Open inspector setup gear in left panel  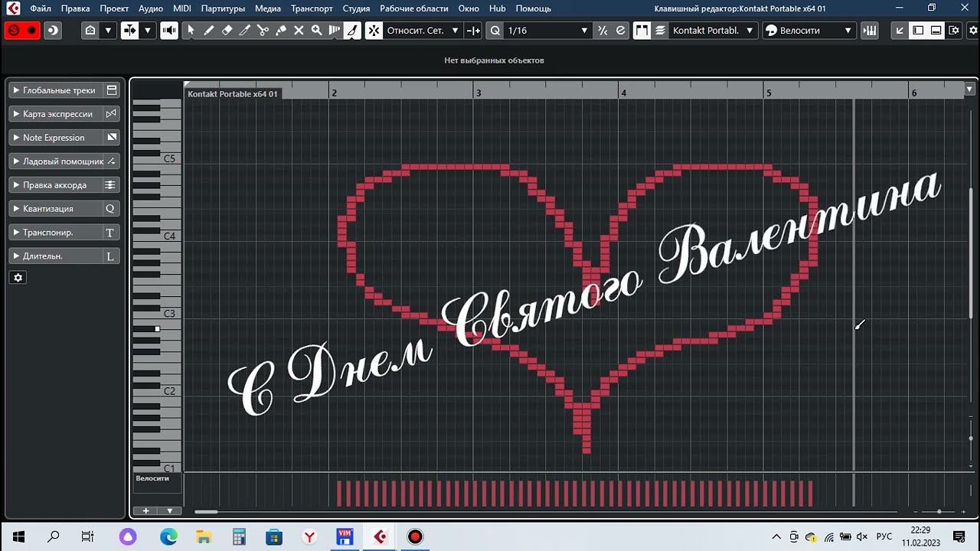[x=18, y=278]
